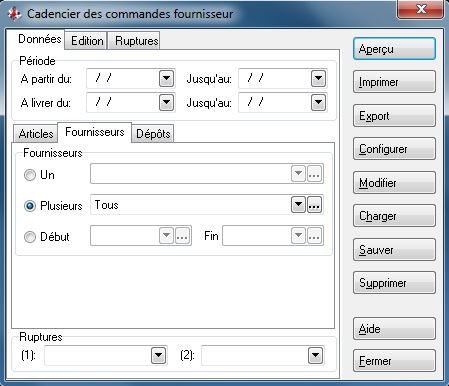Click the Supprimer button
The height and width of the screenshot is (386, 449).
click(x=394, y=283)
